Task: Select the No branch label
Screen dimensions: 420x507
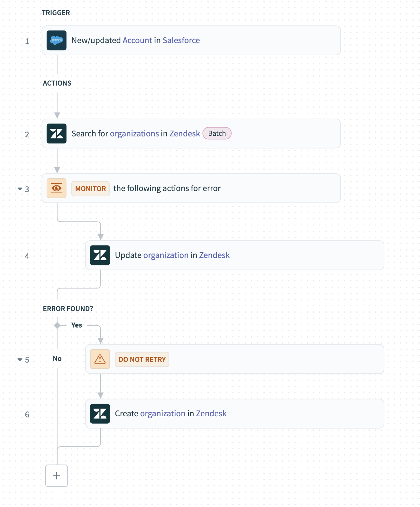Action: [57, 359]
